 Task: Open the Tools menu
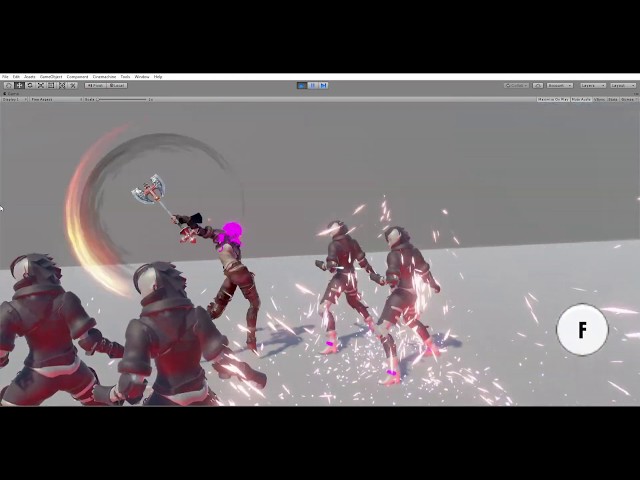125,77
